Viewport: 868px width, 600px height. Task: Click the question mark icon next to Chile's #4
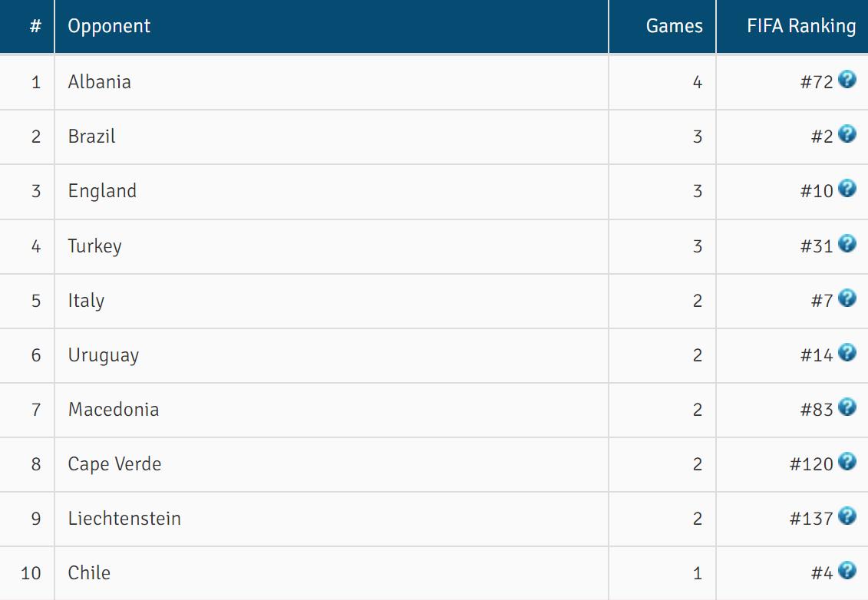pos(847,570)
